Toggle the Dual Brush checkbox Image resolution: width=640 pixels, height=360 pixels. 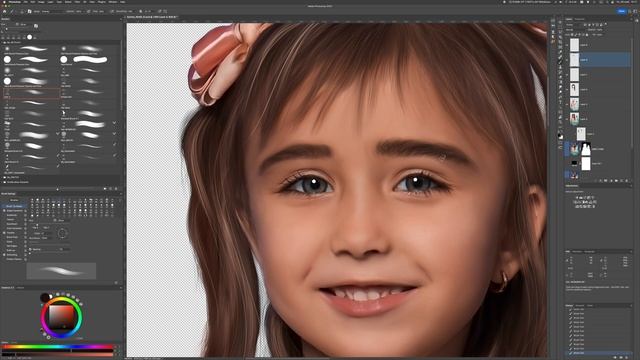pyautogui.click(x=4, y=224)
